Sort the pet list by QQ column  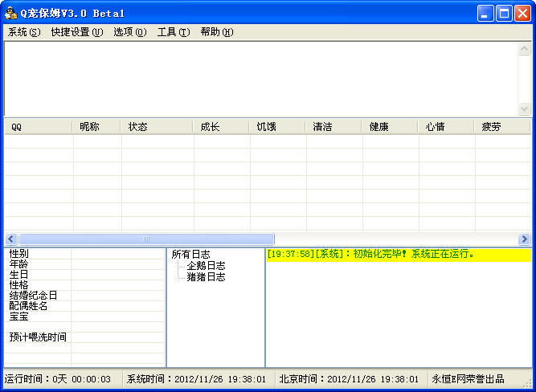(x=39, y=127)
